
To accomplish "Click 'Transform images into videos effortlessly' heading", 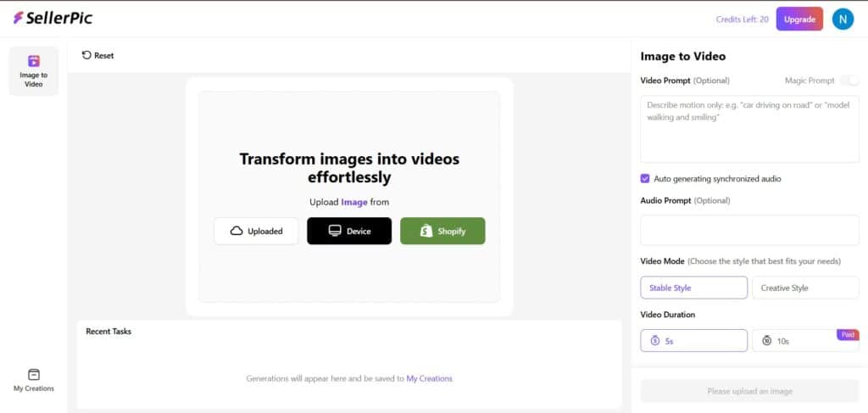I will [349, 168].
